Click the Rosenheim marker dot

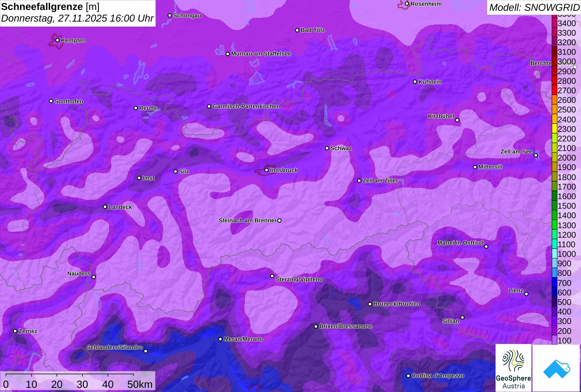pyautogui.click(x=407, y=4)
